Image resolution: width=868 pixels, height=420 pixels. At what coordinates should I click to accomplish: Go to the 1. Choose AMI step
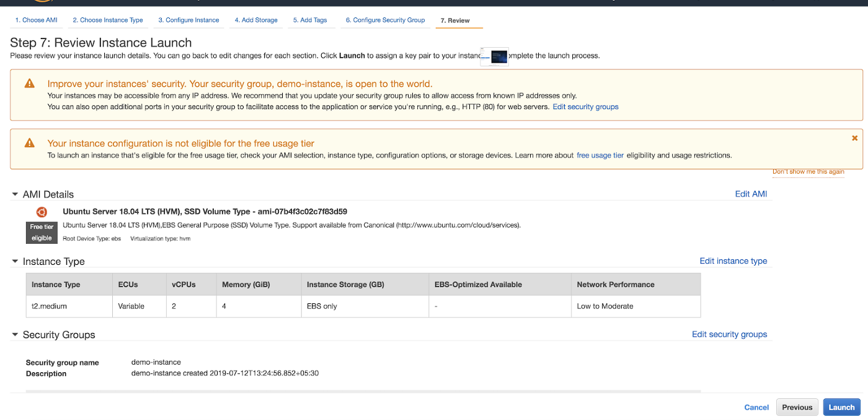36,20
